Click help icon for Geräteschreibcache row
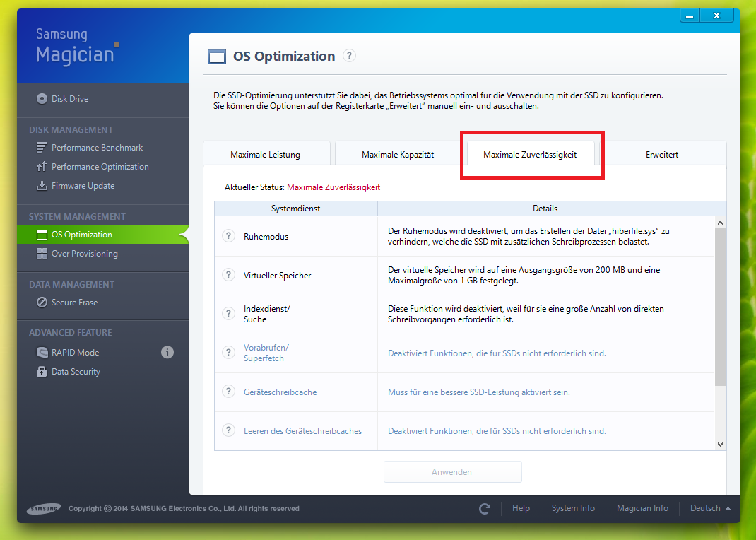 tap(228, 392)
